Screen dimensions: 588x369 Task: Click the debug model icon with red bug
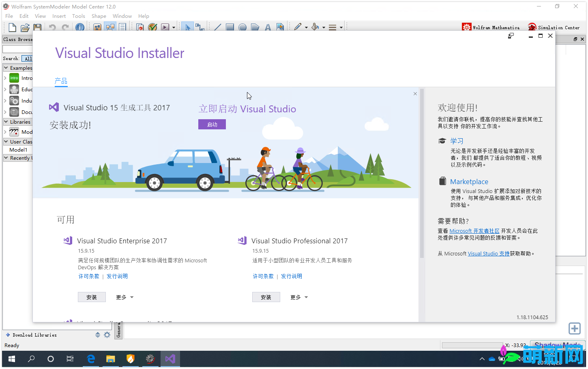point(140,27)
